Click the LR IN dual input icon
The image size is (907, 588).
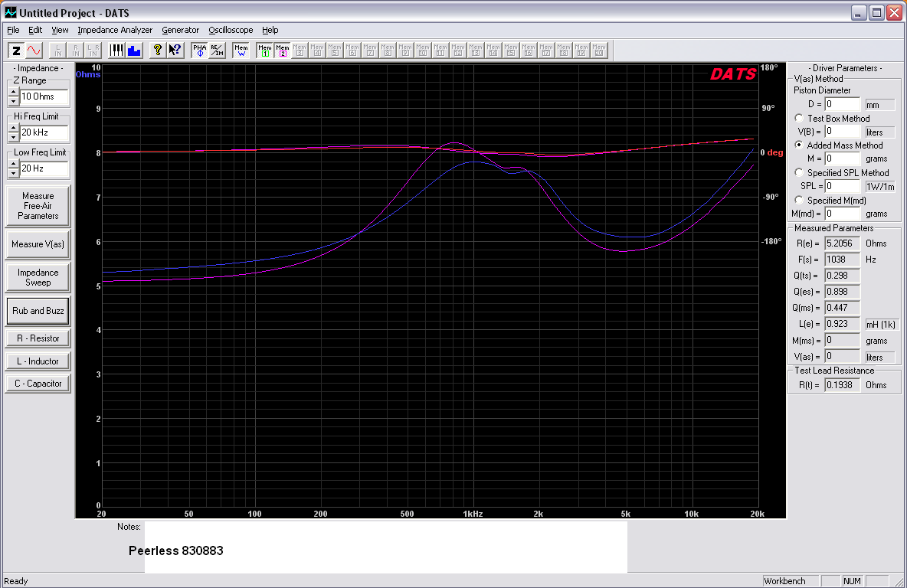point(93,51)
